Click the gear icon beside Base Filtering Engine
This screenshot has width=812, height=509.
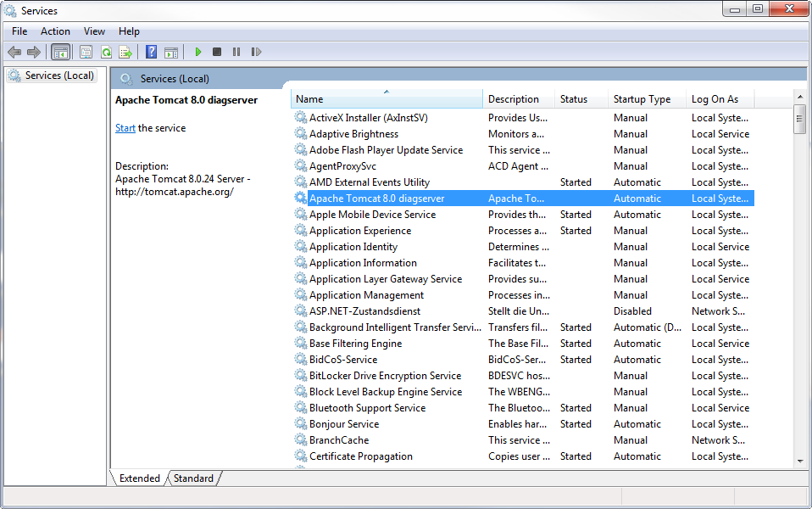[301, 343]
